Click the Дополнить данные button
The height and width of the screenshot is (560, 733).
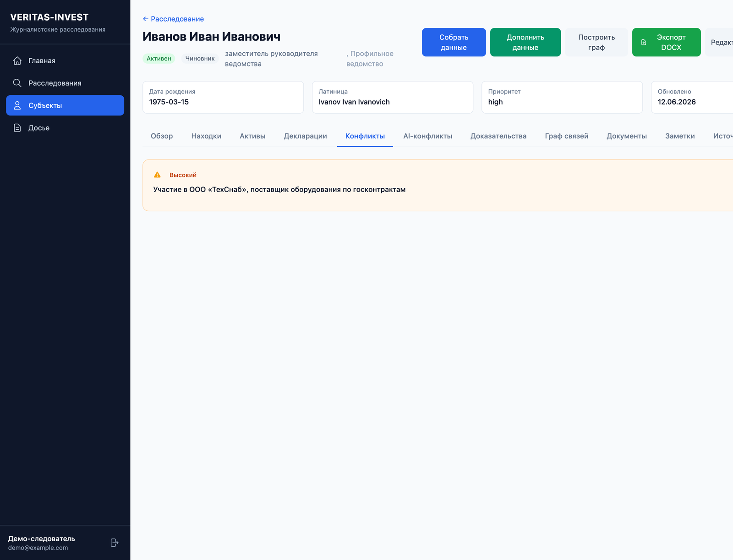(525, 42)
